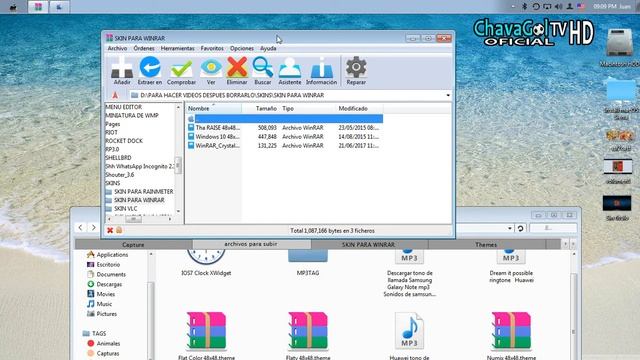The image size is (640, 360).
Task: Open the Herramientas menu
Action: [178, 48]
